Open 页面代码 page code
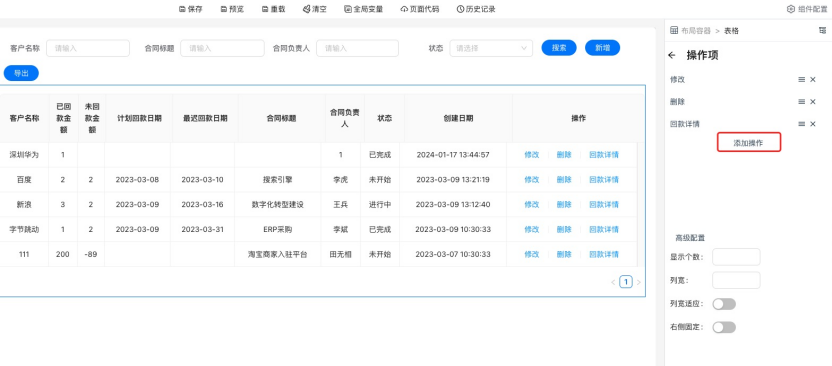Viewport: 832px width, 366px height. [420, 9]
